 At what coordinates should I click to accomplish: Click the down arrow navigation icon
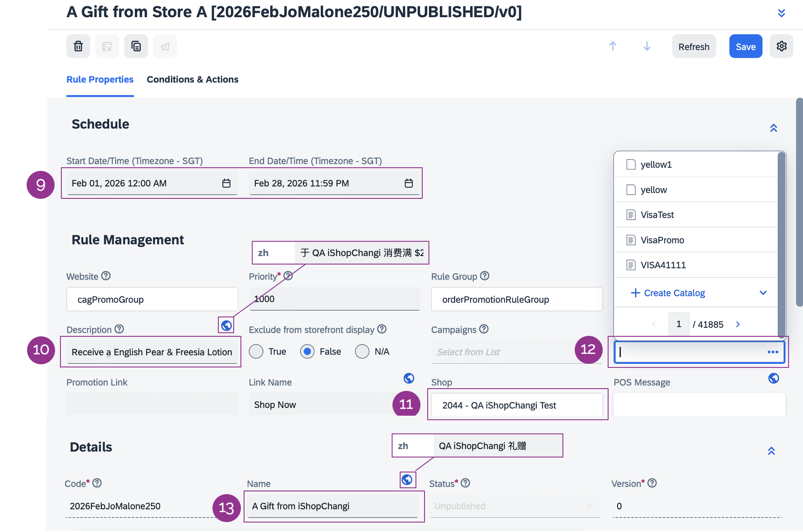point(646,46)
